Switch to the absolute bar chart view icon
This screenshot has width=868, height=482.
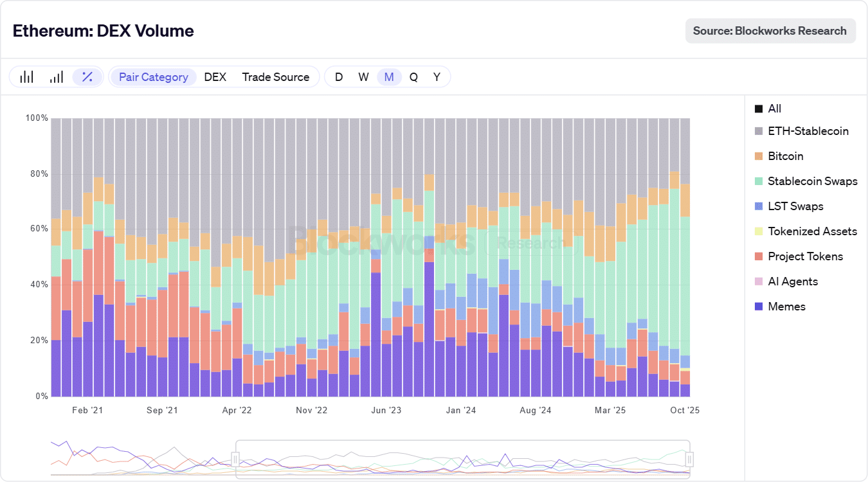pyautogui.click(x=26, y=77)
